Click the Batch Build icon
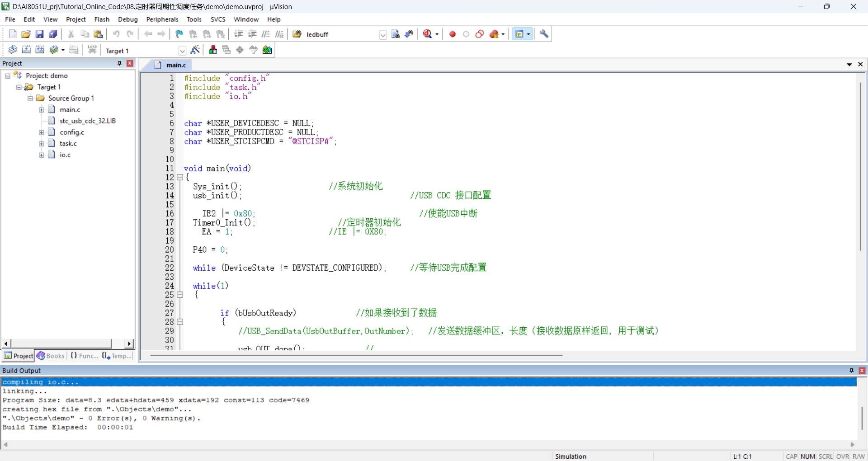Image resolution: width=868 pixels, height=461 pixels. pyautogui.click(x=54, y=50)
